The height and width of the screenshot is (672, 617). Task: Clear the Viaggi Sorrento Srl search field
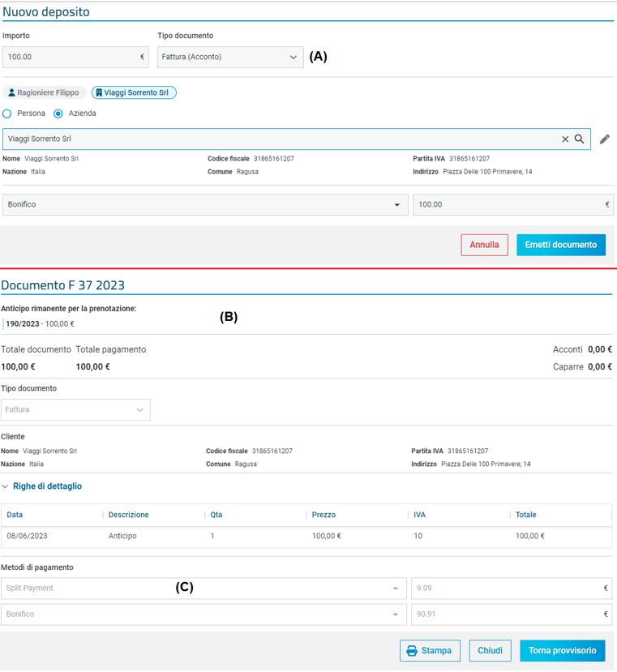coord(565,139)
